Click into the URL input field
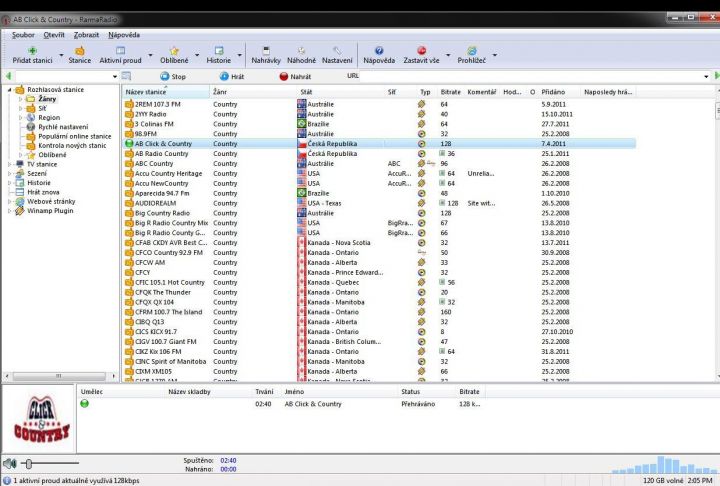This screenshot has width=720, height=486. [x=532, y=76]
